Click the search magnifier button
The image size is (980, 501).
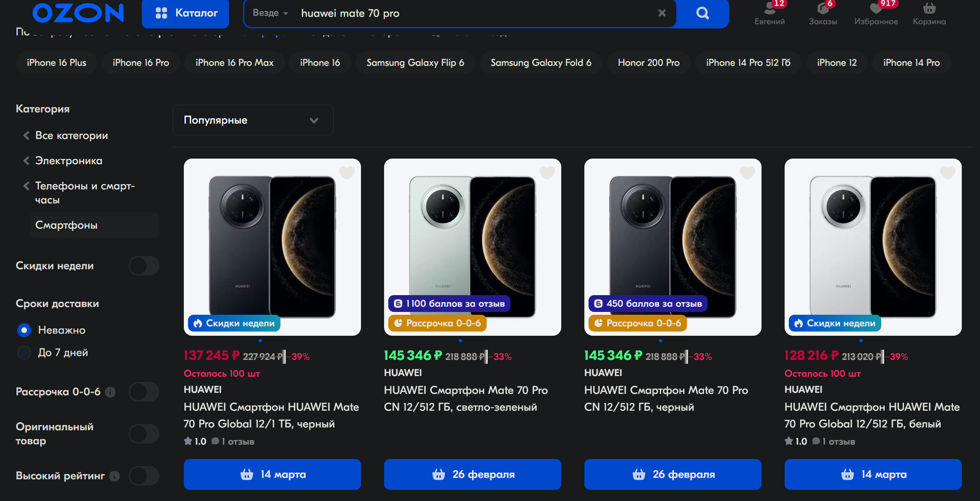[x=702, y=13]
